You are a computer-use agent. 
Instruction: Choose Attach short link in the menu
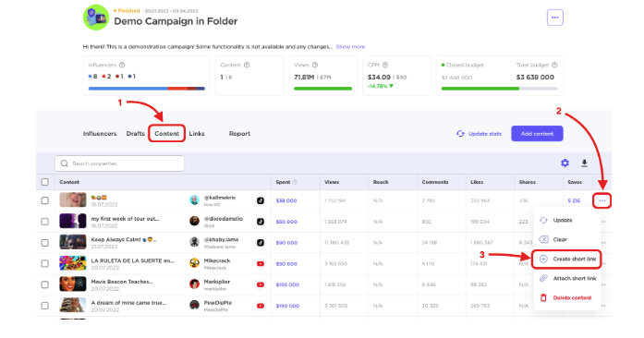[567, 279]
